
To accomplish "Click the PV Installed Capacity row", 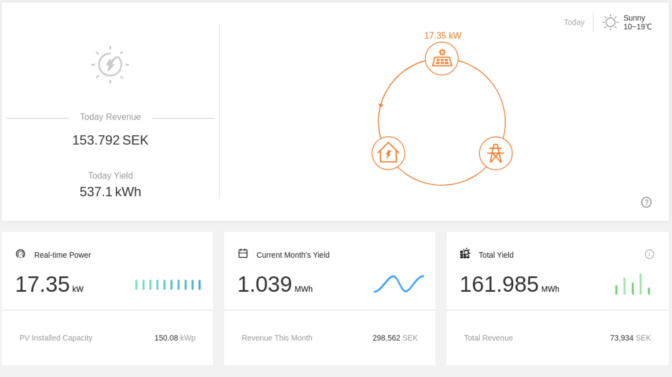I will pos(107,338).
